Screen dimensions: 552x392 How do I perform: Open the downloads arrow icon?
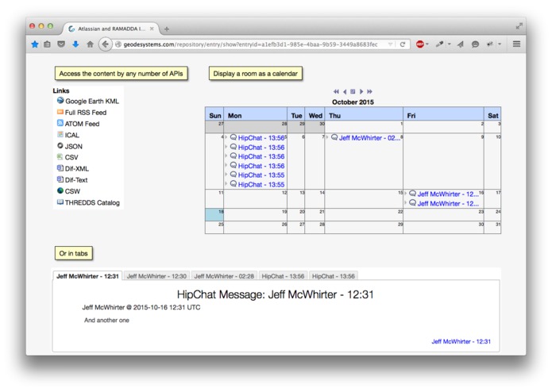click(x=75, y=44)
